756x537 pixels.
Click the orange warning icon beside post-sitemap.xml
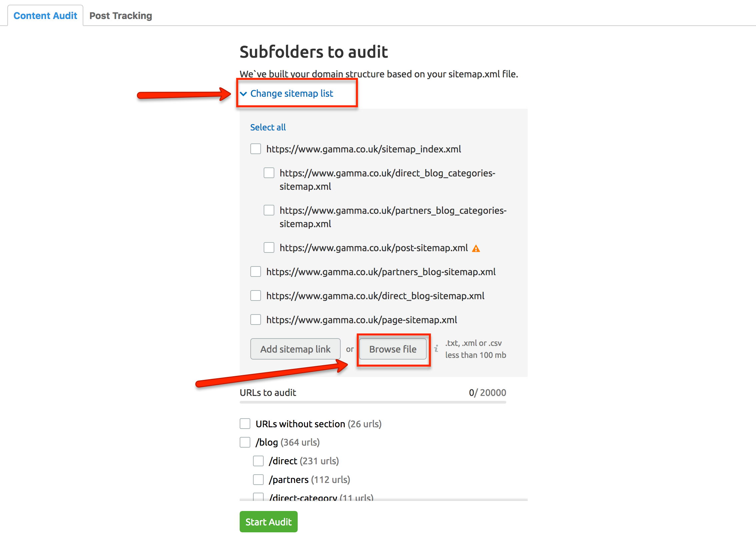click(476, 248)
